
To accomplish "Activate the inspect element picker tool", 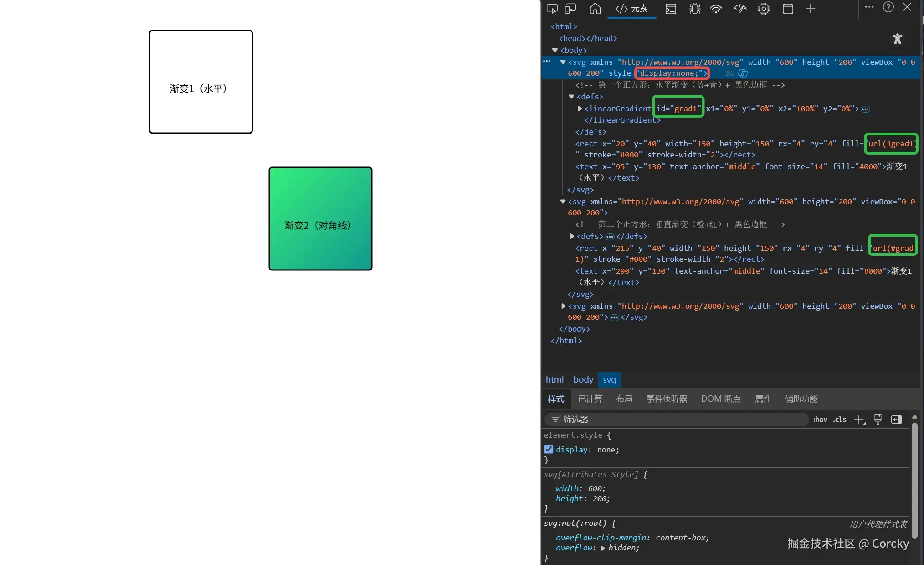I will [552, 9].
